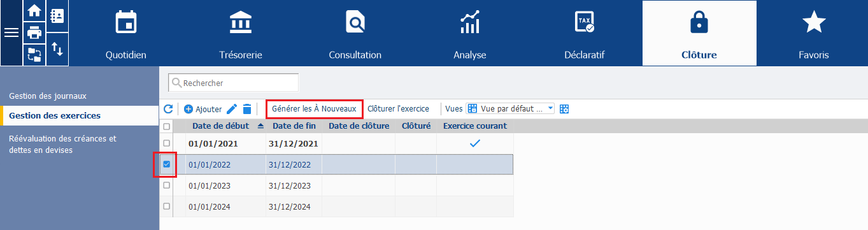Click the trash delete icon
868x230 pixels.
(247, 109)
